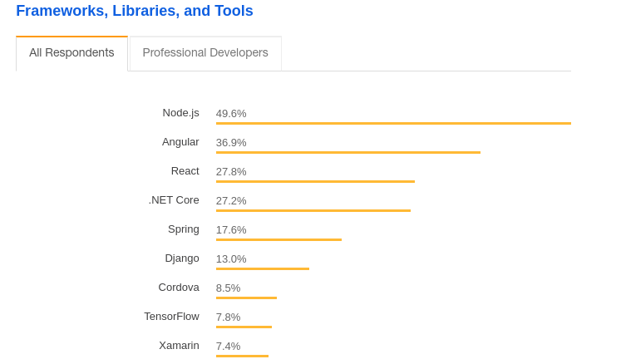
Task: Select the Angular label
Action: 180,142
